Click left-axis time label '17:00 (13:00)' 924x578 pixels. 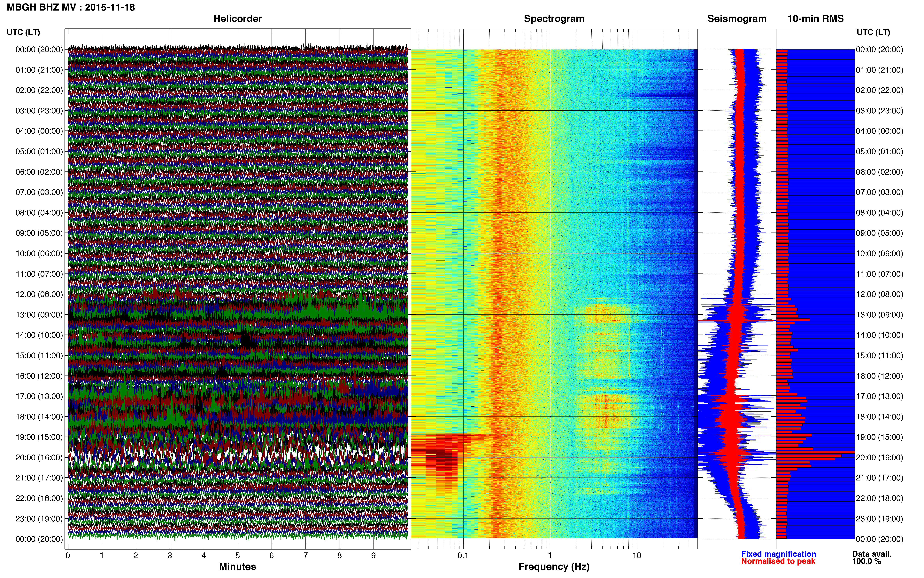point(39,396)
